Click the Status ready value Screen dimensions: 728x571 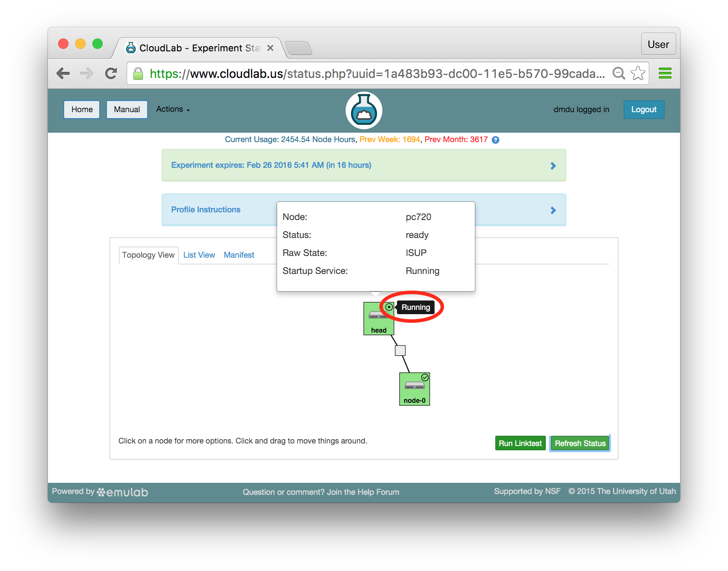click(x=417, y=235)
